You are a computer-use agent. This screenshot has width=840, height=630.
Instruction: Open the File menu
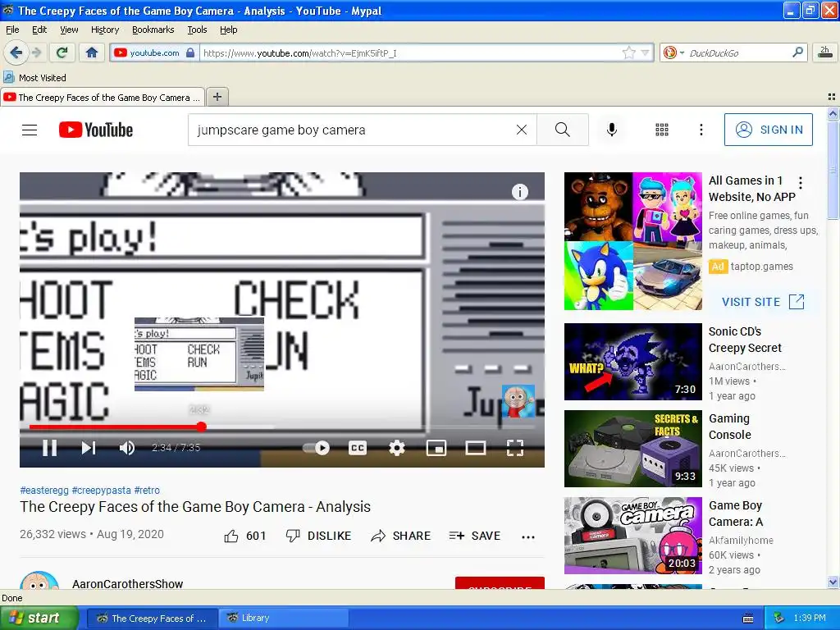12,30
